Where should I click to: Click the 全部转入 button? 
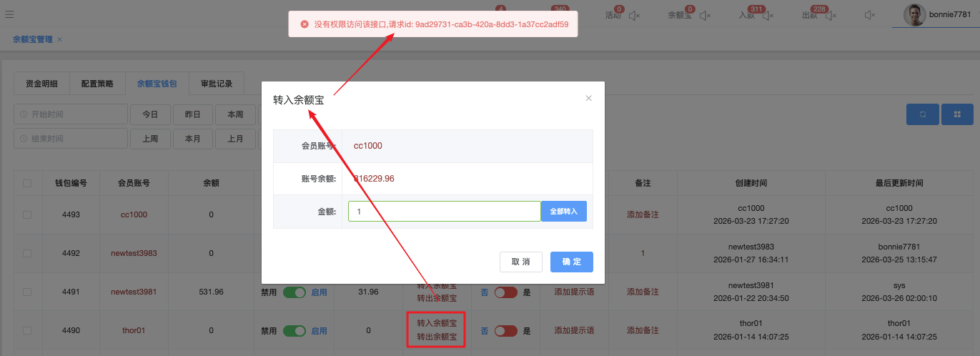pos(563,212)
